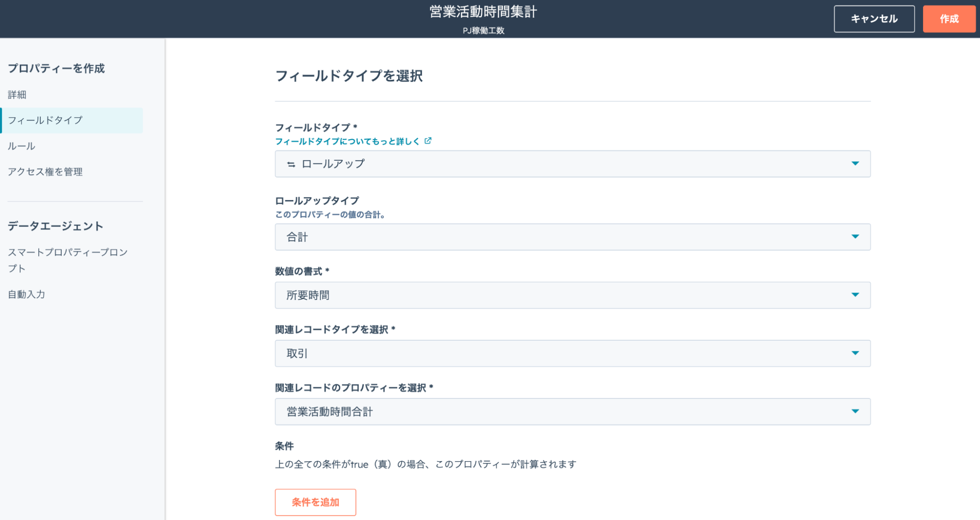Click the プロパティーを作成 sidebar heading

tap(56, 68)
